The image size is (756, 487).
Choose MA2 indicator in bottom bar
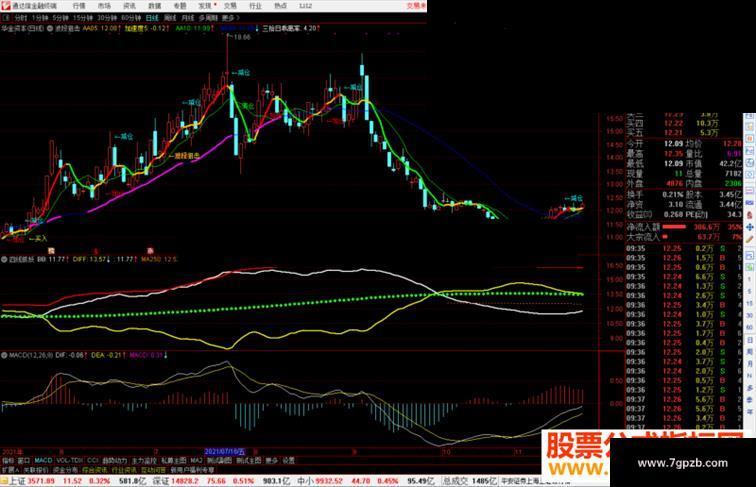click(x=196, y=461)
